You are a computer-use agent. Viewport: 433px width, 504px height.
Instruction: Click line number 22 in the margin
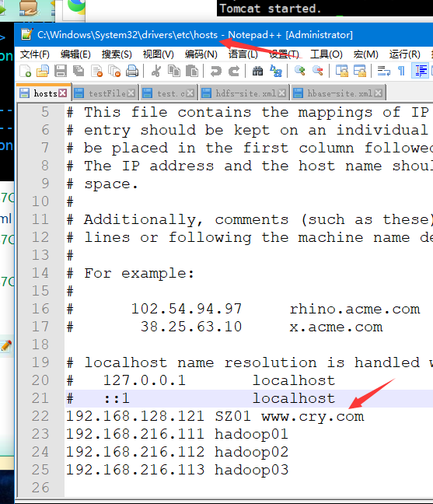click(x=40, y=416)
